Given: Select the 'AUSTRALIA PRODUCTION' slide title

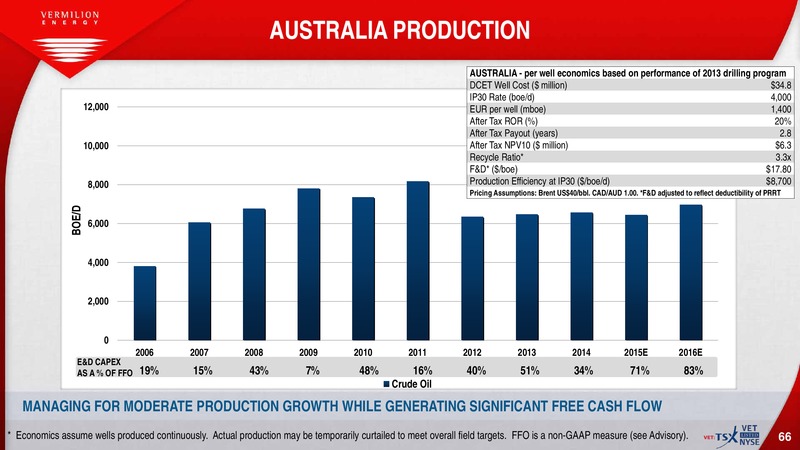Looking at the screenshot, I should pos(399,30).
